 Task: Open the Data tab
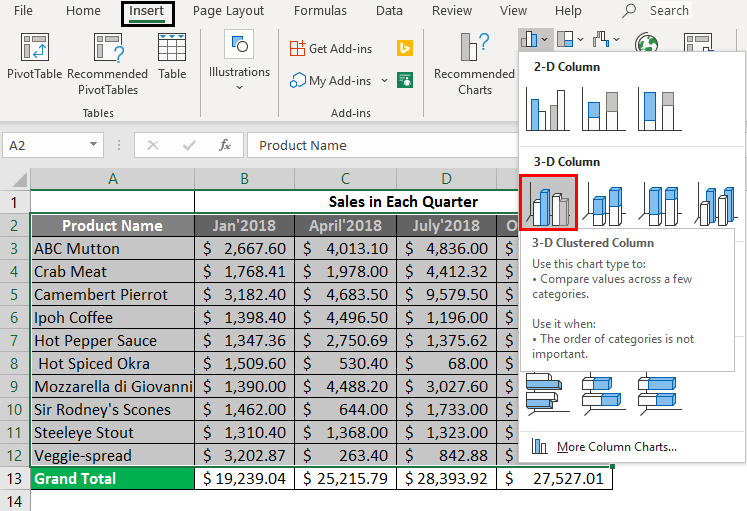[x=389, y=11]
